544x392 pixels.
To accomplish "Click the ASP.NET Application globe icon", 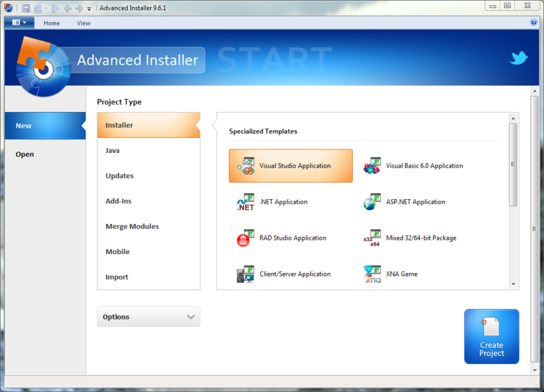I will pyautogui.click(x=372, y=202).
